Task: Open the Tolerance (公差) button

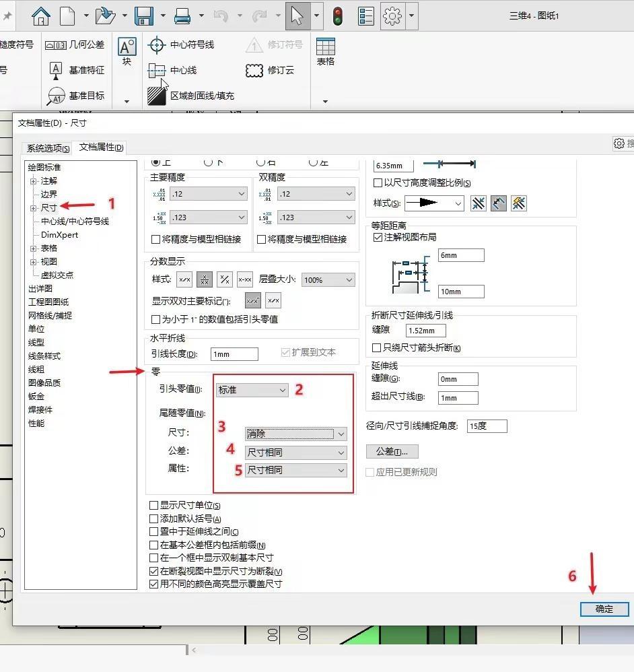Action: click(x=392, y=451)
